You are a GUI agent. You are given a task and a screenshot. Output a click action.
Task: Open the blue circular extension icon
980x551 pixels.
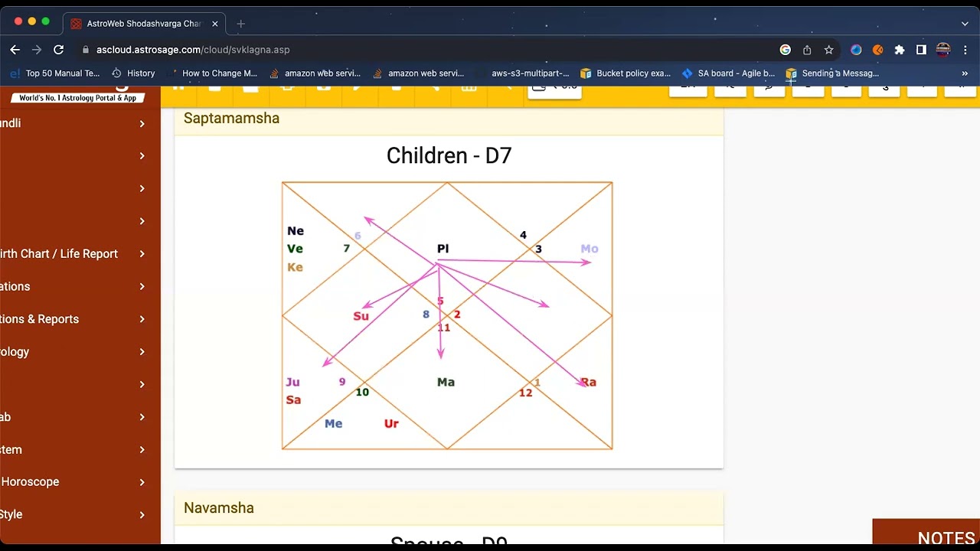[856, 50]
